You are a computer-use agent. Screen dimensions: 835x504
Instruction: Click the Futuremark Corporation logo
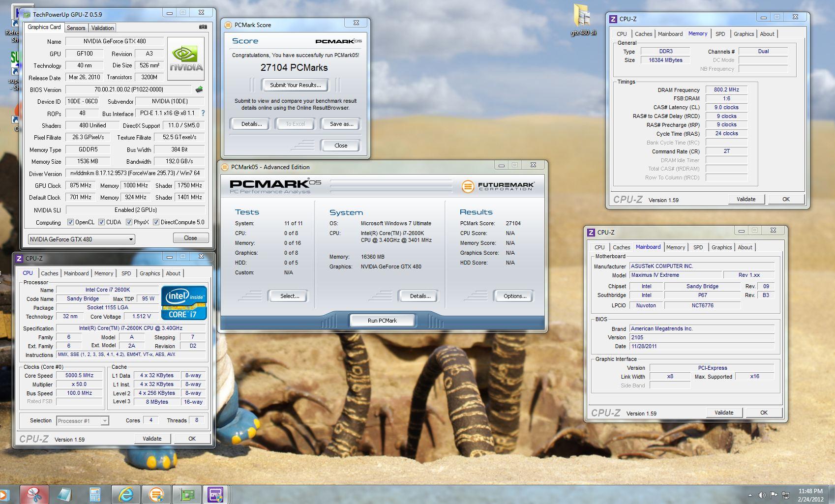pos(498,186)
